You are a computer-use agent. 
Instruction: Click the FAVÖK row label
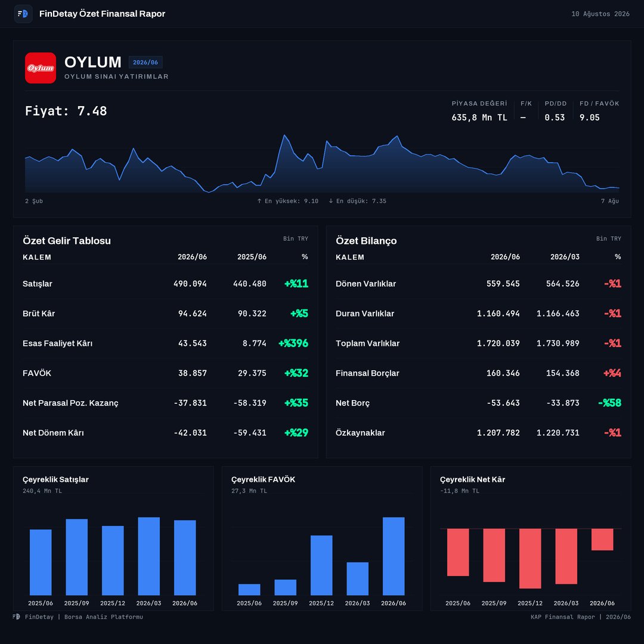coord(37,373)
